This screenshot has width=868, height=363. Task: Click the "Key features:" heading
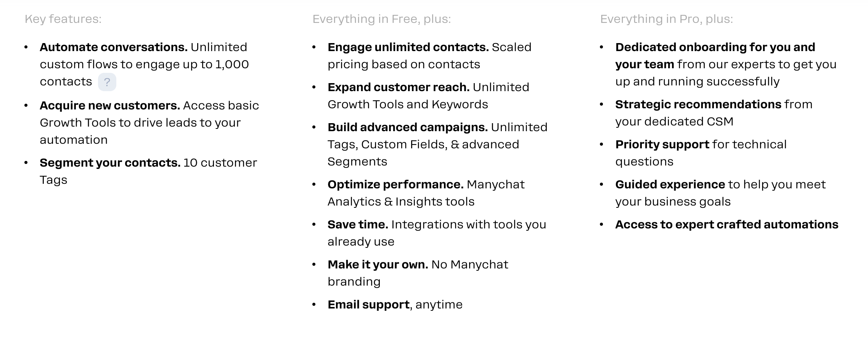pyautogui.click(x=63, y=19)
